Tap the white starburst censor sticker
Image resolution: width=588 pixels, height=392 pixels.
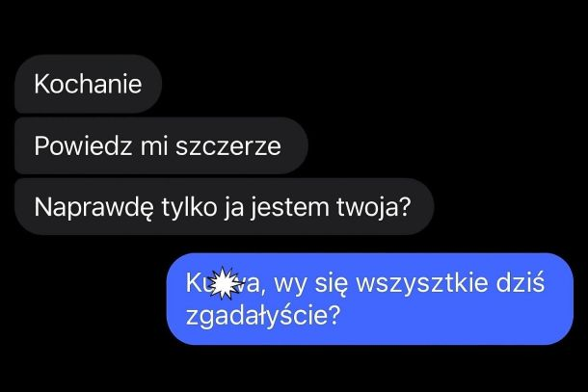[x=225, y=283]
